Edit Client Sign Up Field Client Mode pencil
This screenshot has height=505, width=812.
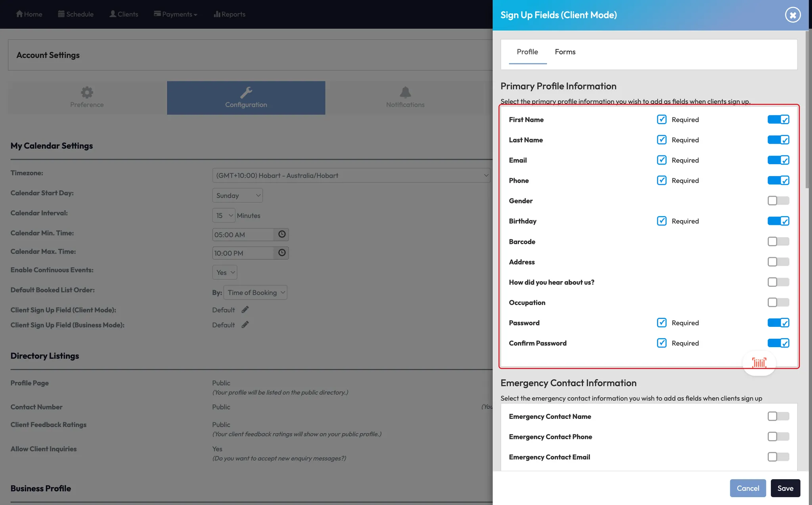pos(245,310)
